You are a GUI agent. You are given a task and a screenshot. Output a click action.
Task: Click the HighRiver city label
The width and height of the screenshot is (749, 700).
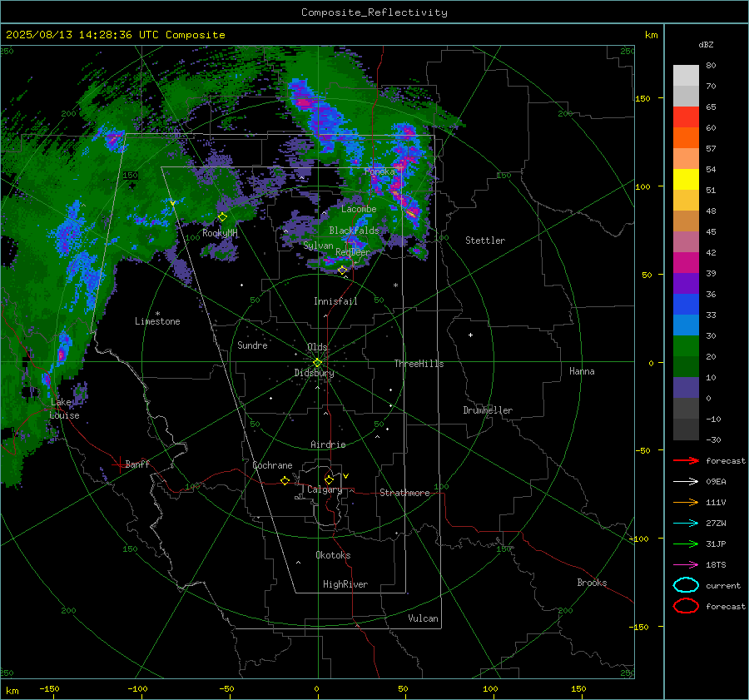click(x=345, y=584)
